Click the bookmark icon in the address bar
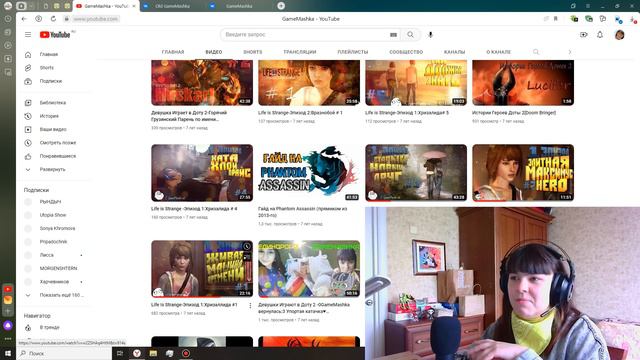Image resolution: width=640 pixels, height=360 pixels. point(556,19)
